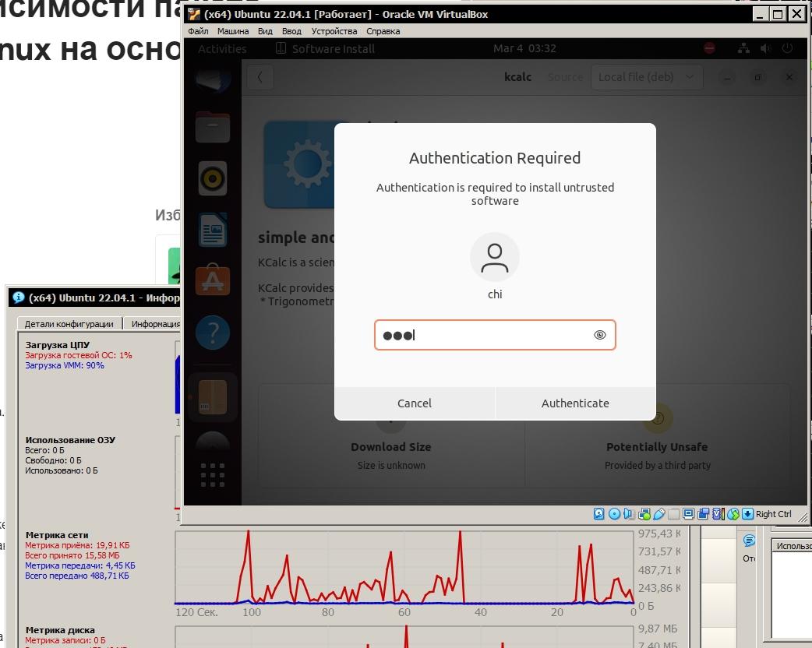Click the hard disk activity status icon

tap(599, 514)
